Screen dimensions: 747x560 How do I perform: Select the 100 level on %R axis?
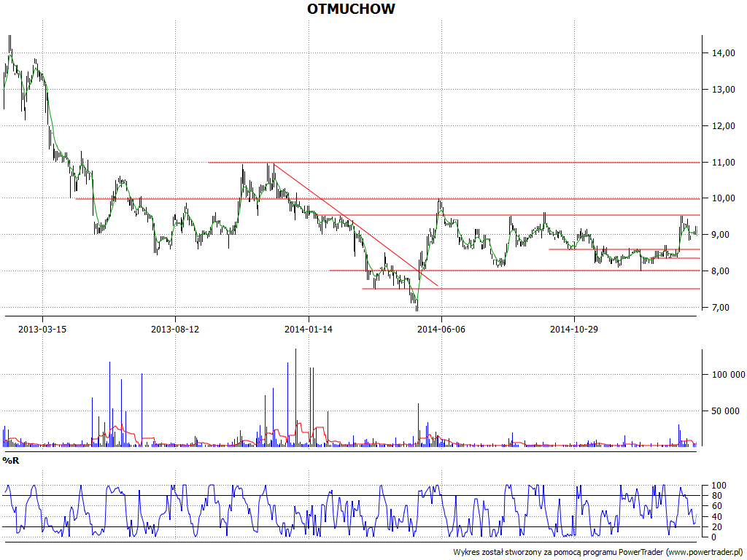pos(719,486)
